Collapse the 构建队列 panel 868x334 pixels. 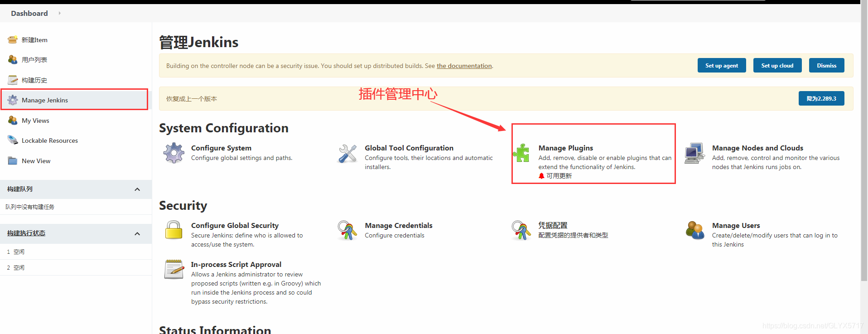pyautogui.click(x=137, y=189)
